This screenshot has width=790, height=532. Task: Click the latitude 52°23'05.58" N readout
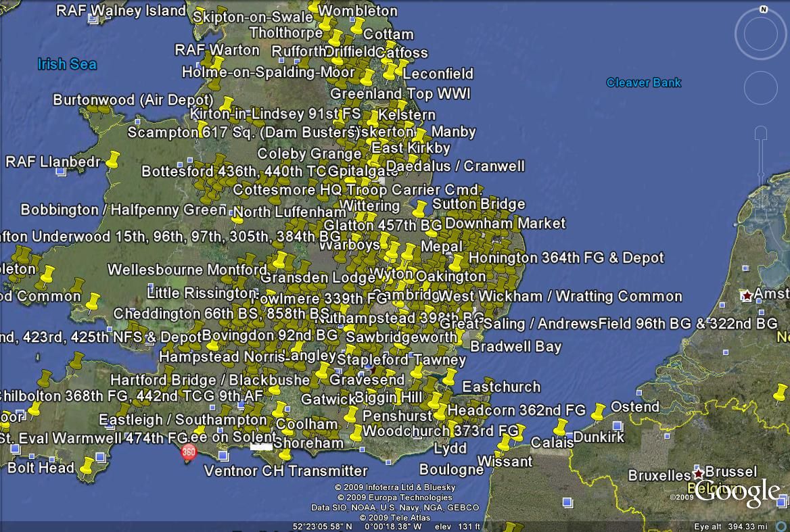[323, 527]
